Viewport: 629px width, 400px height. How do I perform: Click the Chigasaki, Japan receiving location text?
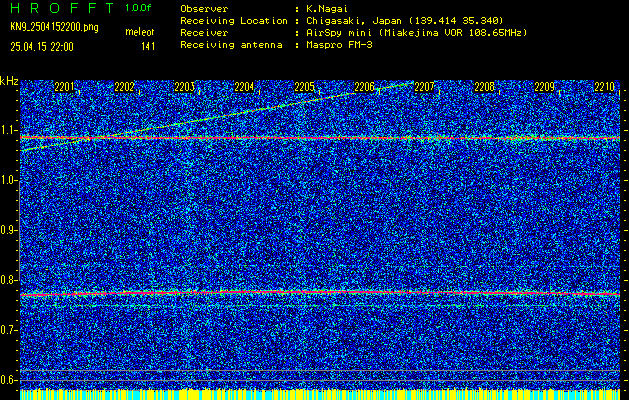pyautogui.click(x=405, y=21)
